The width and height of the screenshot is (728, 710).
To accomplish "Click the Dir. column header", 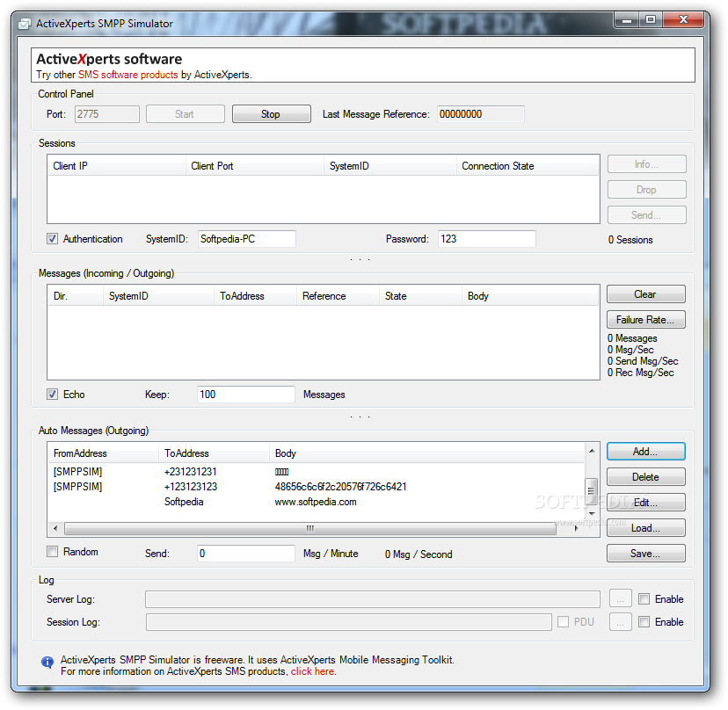I will [76, 295].
